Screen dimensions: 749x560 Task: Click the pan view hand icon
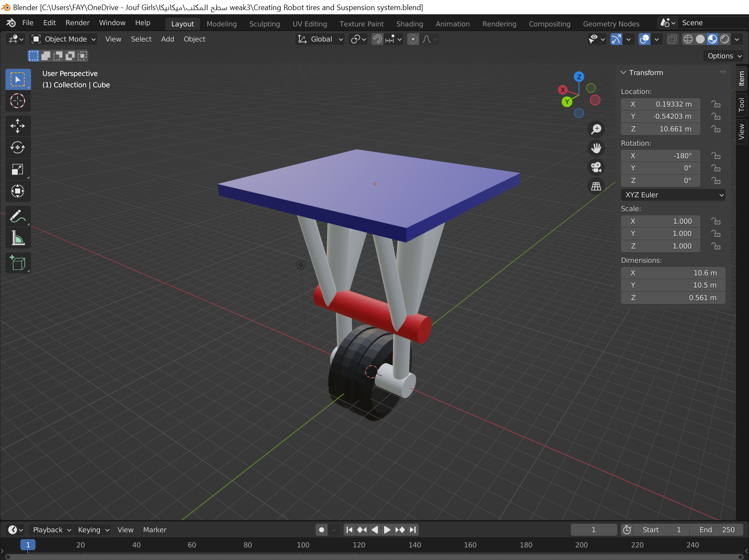pos(596,148)
